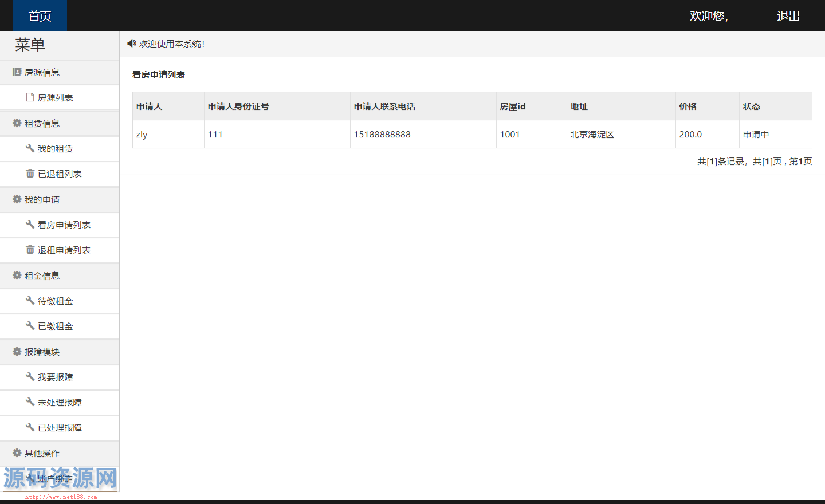Select the status cell 申请中

(776, 134)
